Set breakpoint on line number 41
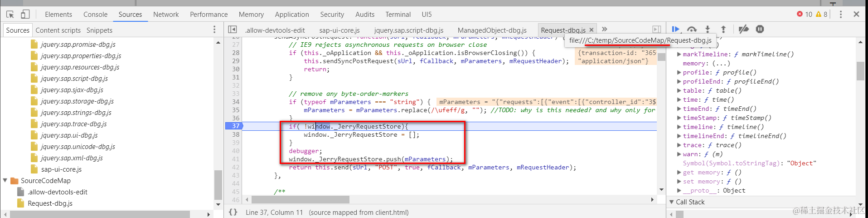 click(x=236, y=159)
